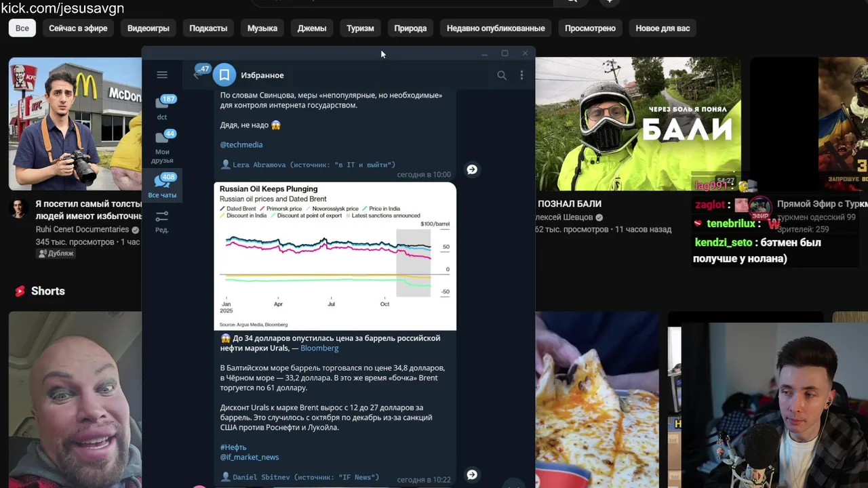Select the Сейчас в эфире chip
The height and width of the screenshot is (488, 868).
click(x=78, y=28)
